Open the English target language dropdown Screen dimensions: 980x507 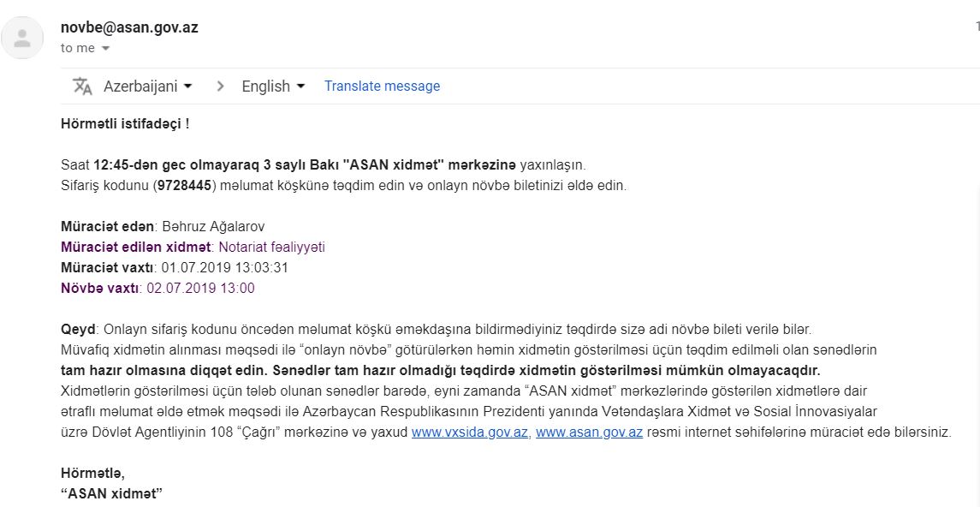click(274, 86)
